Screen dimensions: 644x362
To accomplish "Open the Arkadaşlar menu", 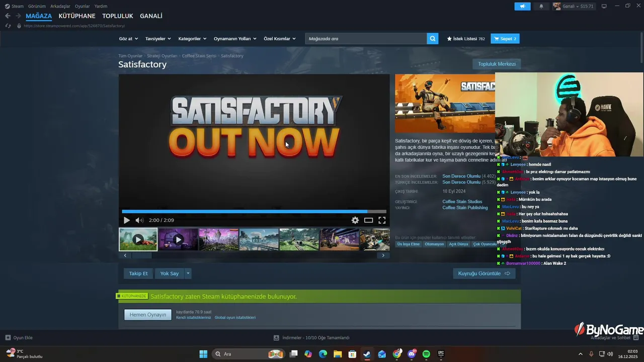I will coord(60,6).
